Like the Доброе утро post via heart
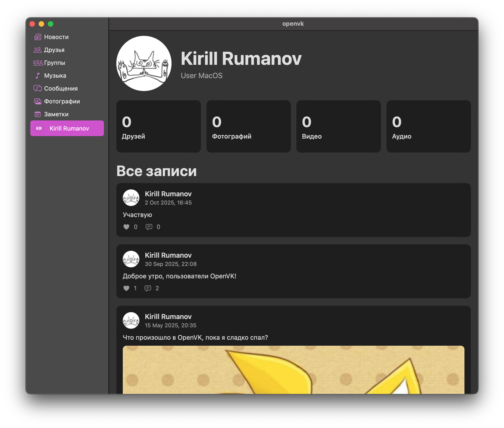This screenshot has height=428, width=504. [126, 288]
